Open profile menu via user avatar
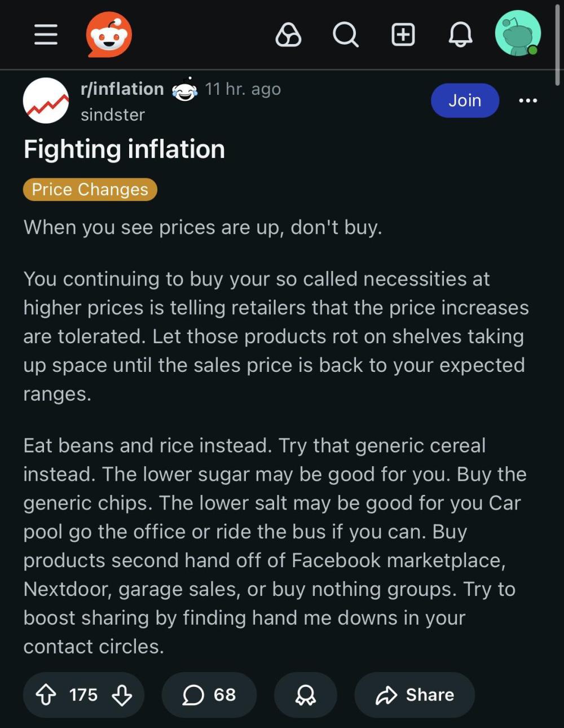This screenshot has width=564, height=728. click(517, 34)
